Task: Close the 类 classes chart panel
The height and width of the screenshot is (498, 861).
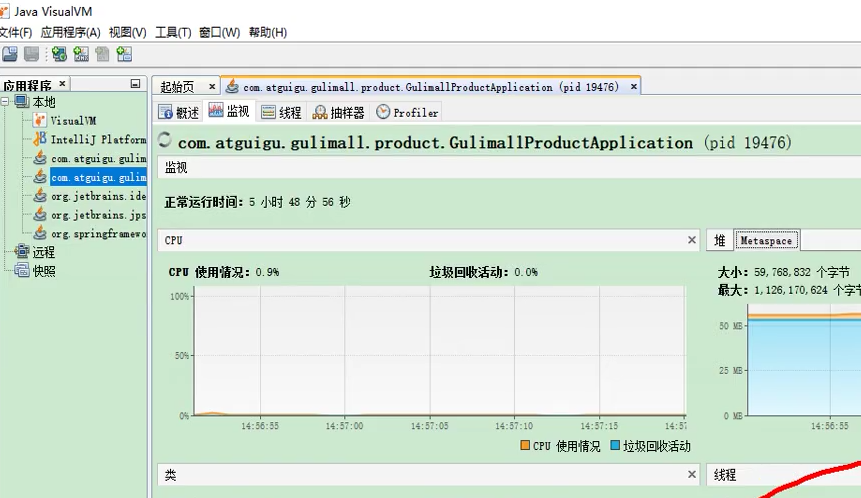Action: point(692,474)
